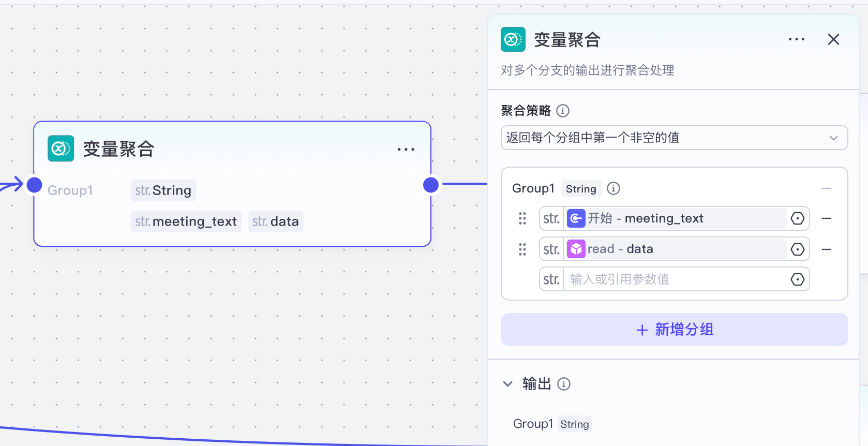
Task: Grab the drag handle for read - data row
Action: click(x=522, y=249)
